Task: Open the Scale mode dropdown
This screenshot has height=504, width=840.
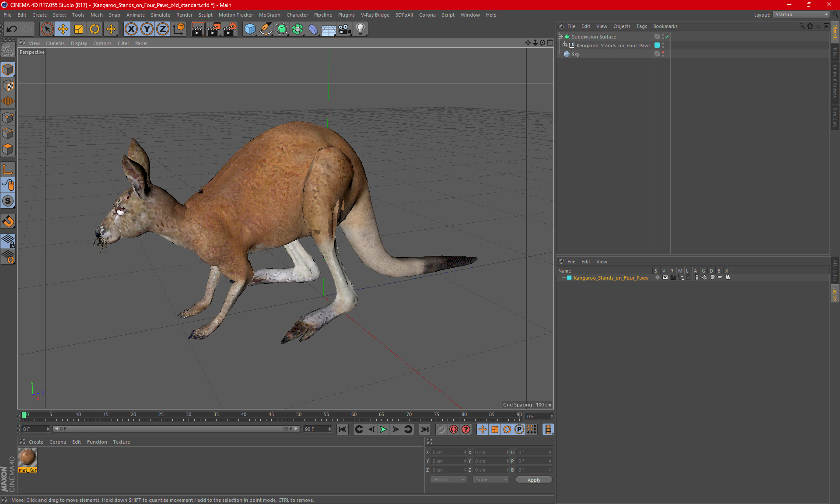Action: point(491,479)
